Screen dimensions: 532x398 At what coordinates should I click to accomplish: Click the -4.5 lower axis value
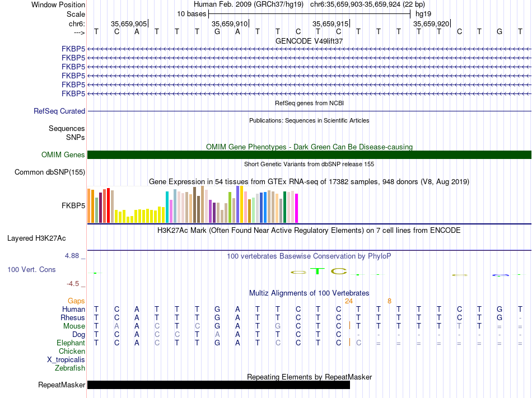tap(73, 284)
